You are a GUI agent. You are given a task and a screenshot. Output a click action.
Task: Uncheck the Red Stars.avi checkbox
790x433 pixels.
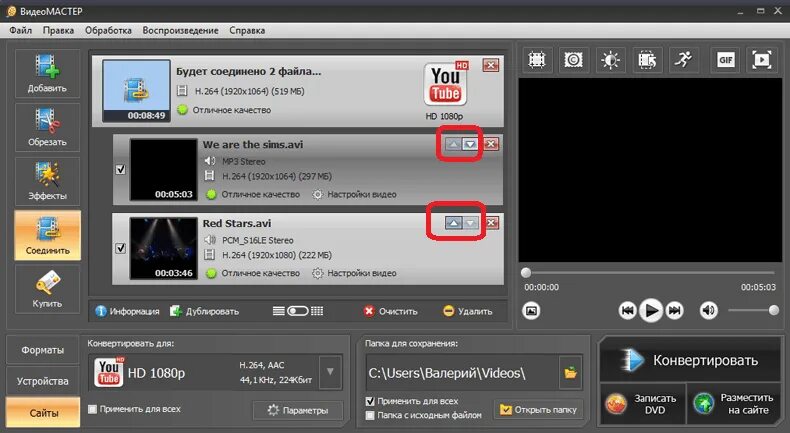(x=120, y=248)
